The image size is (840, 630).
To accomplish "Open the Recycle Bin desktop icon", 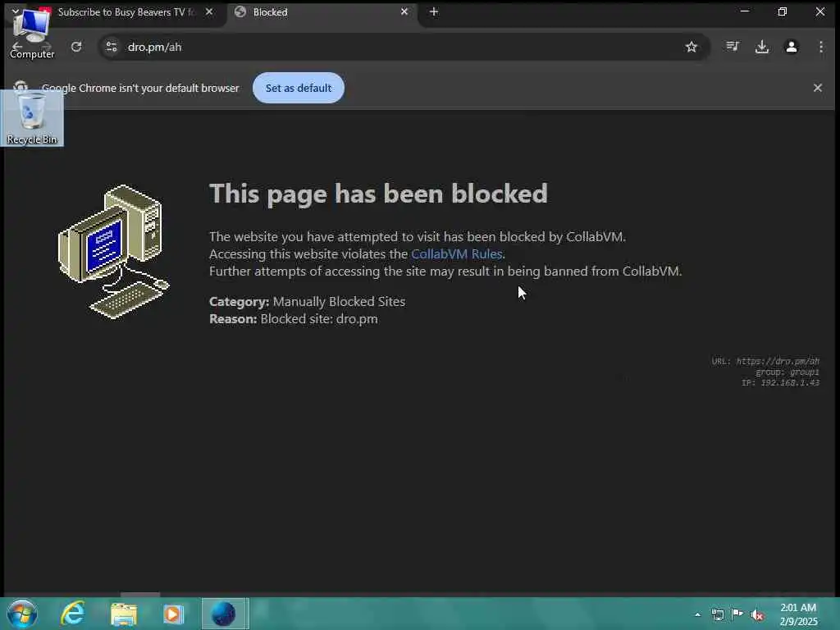I will point(32,118).
